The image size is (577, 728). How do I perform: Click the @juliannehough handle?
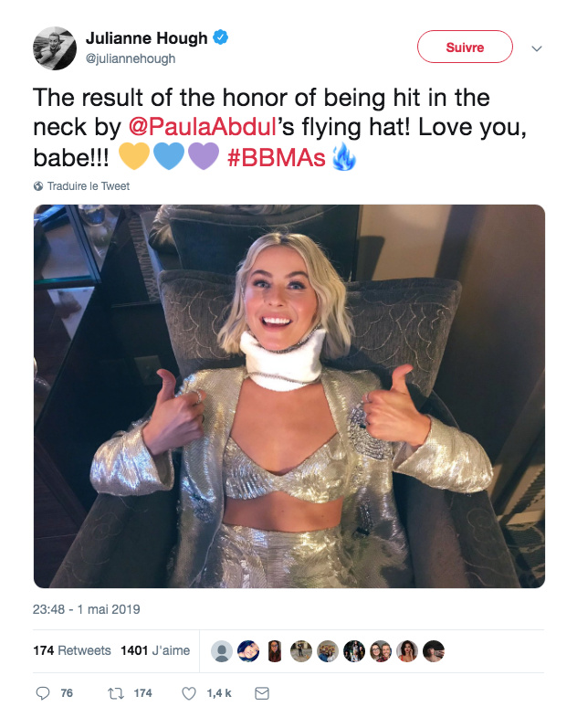(x=131, y=59)
